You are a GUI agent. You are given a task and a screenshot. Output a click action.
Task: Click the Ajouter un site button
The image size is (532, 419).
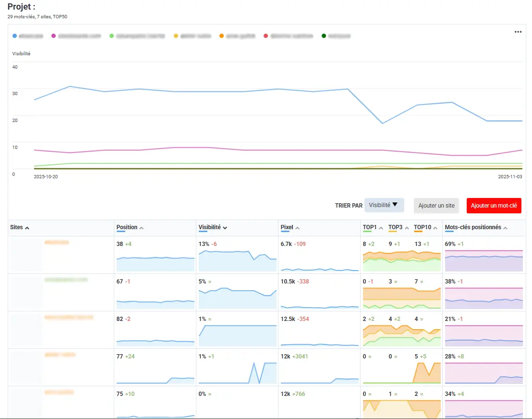436,206
